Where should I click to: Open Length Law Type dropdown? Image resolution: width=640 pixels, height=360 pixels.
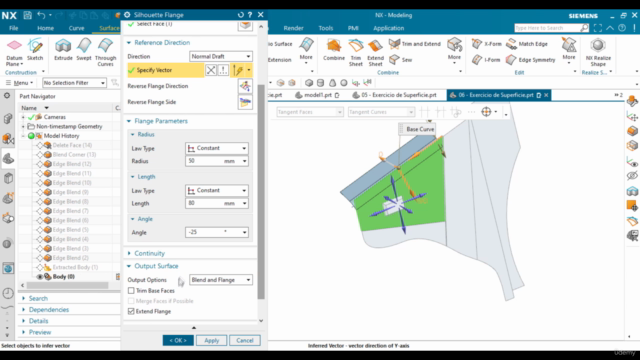pyautogui.click(x=217, y=191)
